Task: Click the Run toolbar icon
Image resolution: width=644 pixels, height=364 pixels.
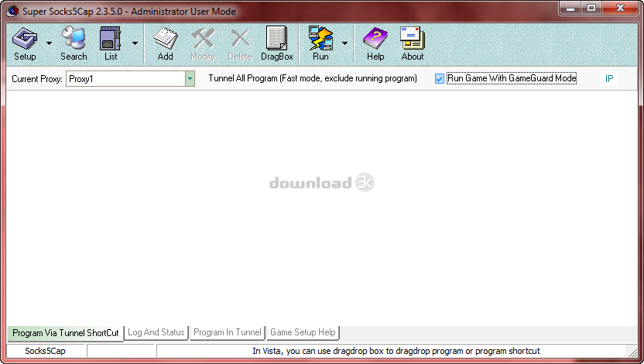Action: 320,43
